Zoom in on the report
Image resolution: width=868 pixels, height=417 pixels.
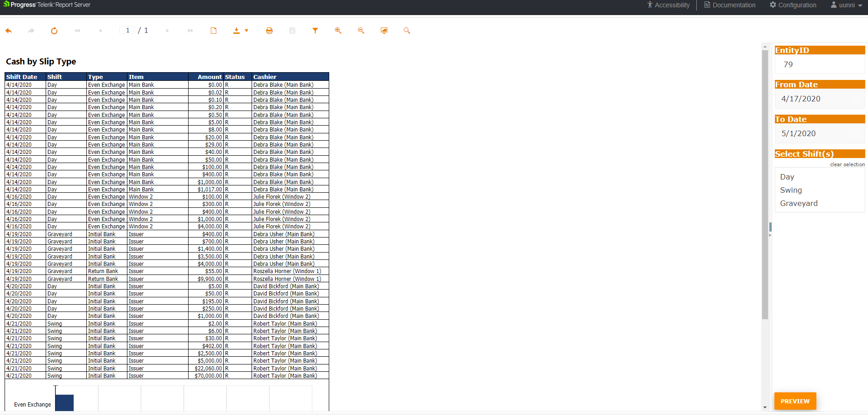click(338, 31)
